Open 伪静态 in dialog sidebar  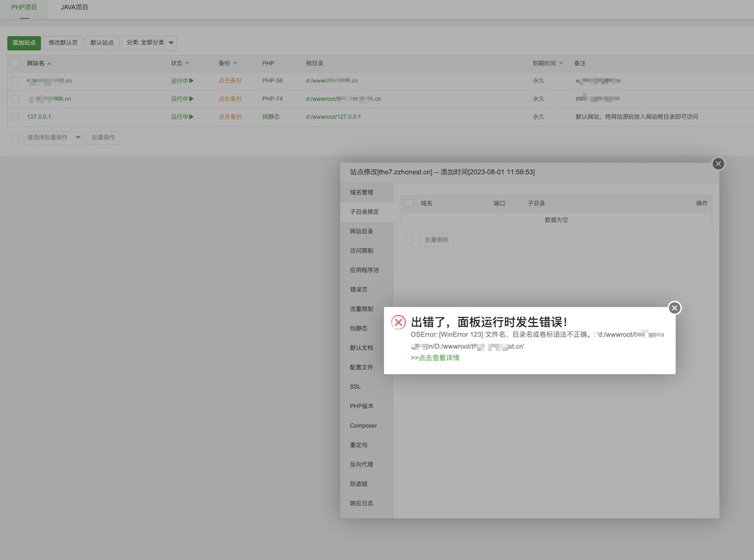pos(367,328)
